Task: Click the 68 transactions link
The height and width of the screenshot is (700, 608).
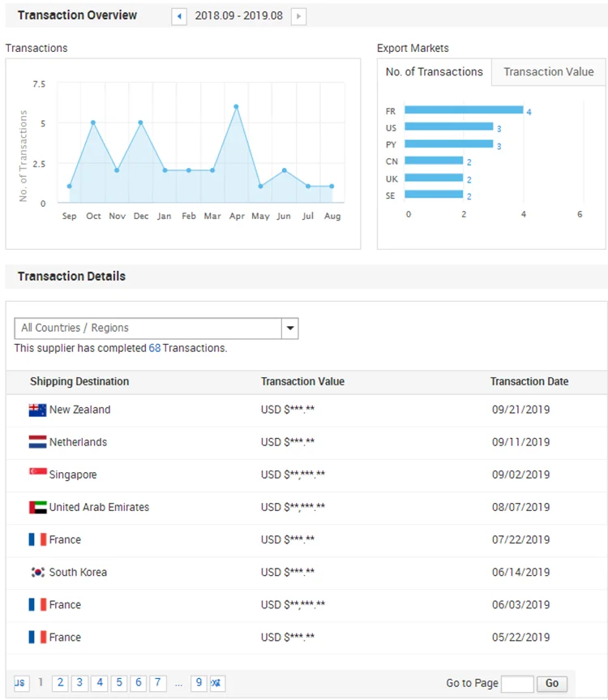Action: [x=154, y=348]
